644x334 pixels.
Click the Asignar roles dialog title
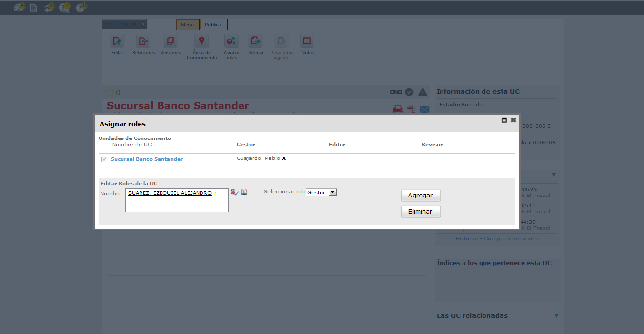coord(122,124)
